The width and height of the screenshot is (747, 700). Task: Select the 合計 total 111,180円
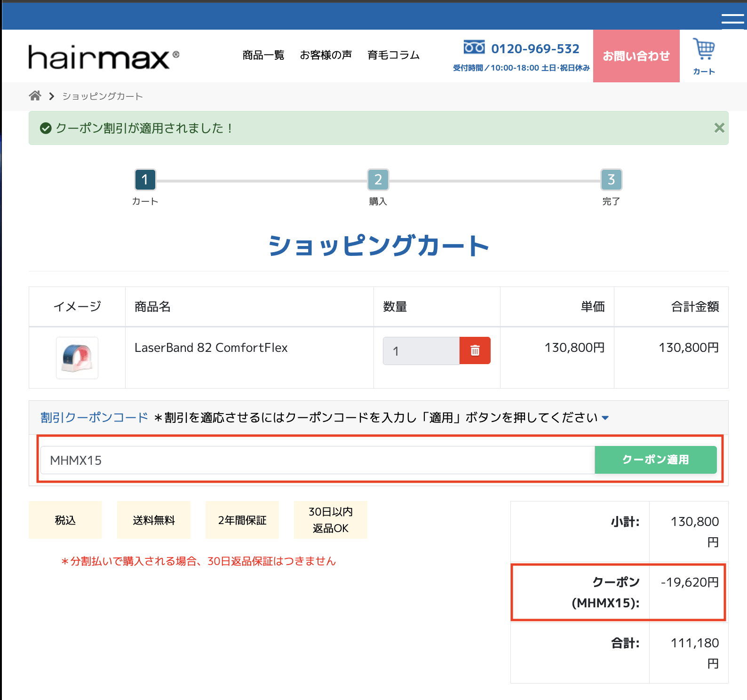click(x=695, y=653)
